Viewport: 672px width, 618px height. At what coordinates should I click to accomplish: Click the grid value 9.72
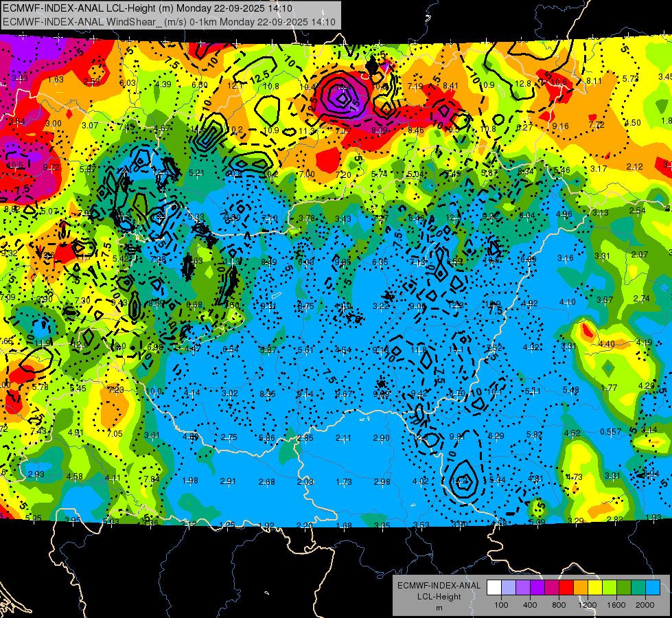[51, 168]
